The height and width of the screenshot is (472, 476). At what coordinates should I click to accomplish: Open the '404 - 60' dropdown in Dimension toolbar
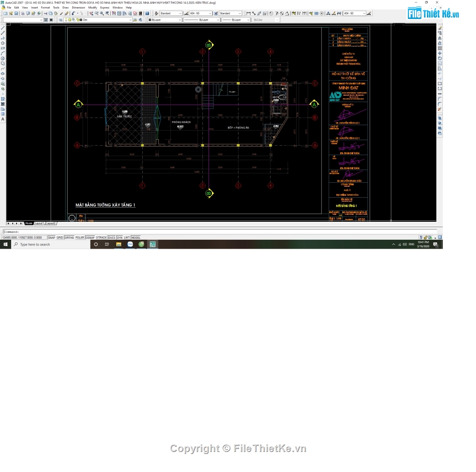tap(355, 14)
